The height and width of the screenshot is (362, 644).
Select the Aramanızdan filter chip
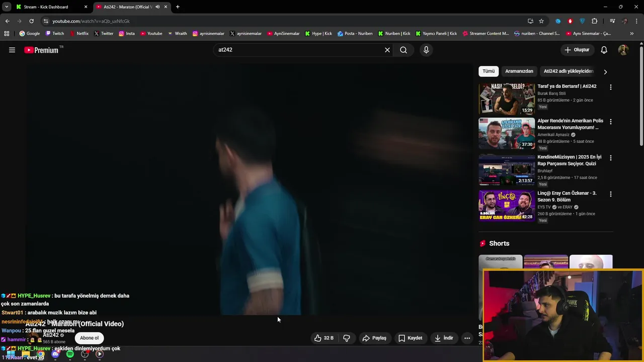tap(519, 71)
